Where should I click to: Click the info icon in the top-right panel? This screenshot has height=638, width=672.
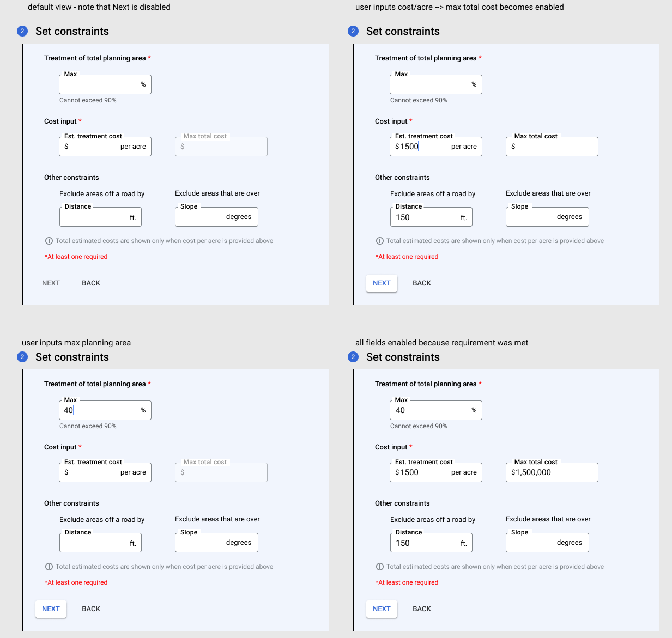pos(380,240)
